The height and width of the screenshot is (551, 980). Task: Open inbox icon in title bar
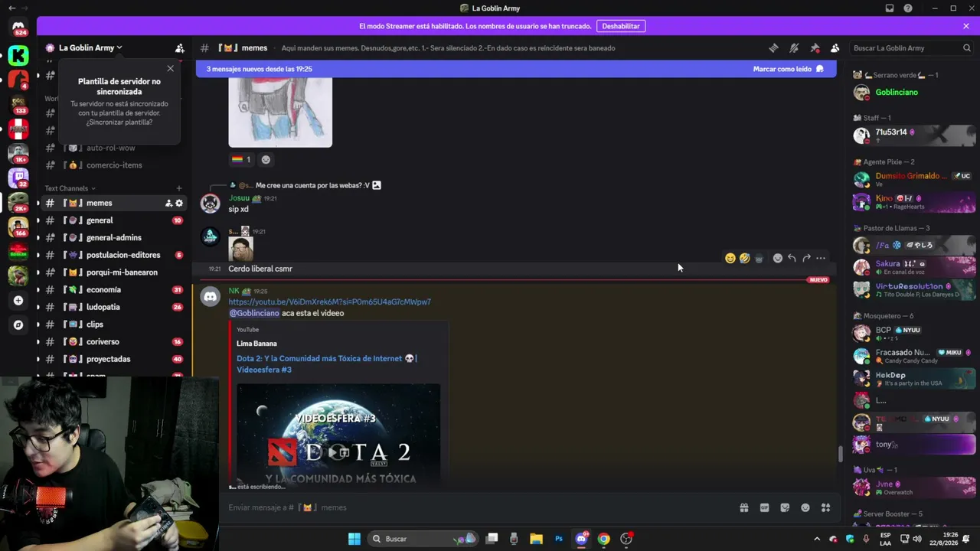coord(890,8)
